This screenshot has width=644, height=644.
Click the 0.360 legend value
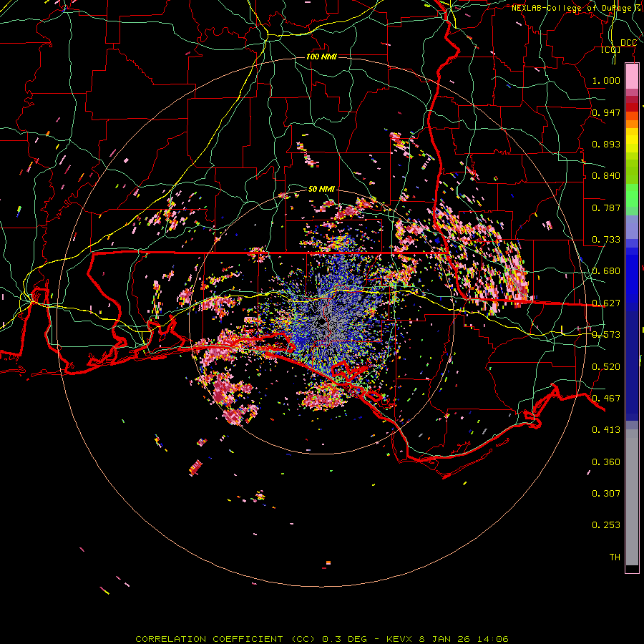tap(606, 462)
